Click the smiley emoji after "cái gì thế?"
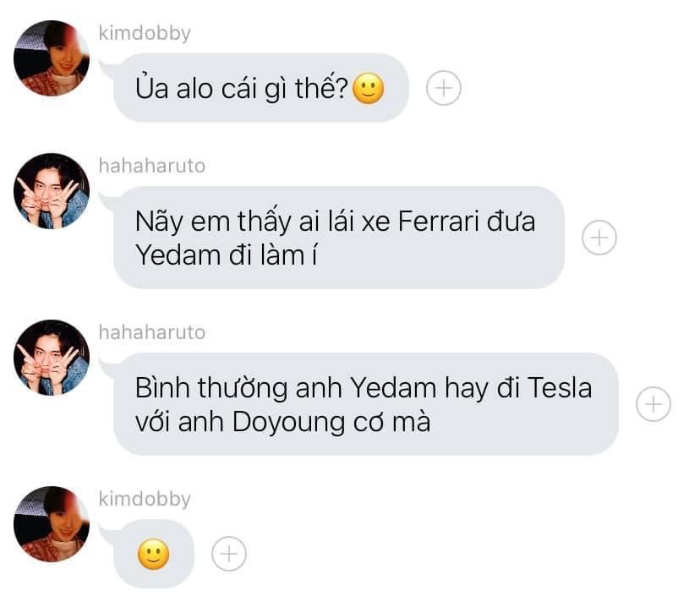Viewport: 700px width, 602px height. click(x=368, y=89)
